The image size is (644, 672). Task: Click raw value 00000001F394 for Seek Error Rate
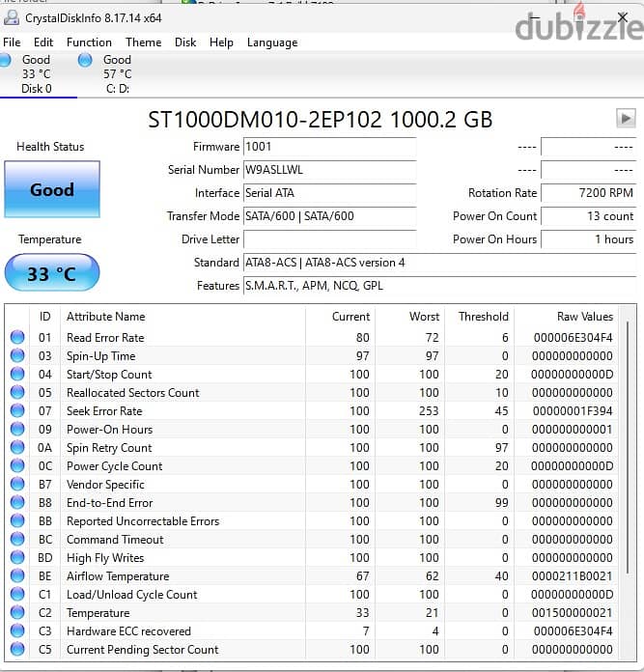[x=573, y=411]
